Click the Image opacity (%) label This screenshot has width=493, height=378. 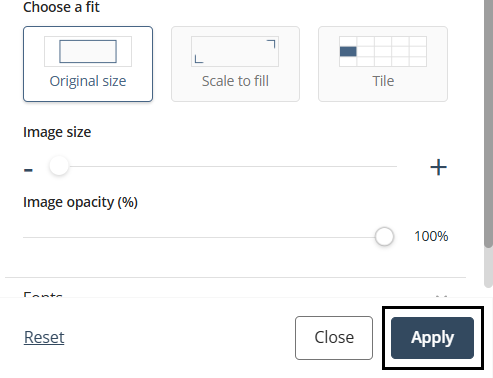80,202
